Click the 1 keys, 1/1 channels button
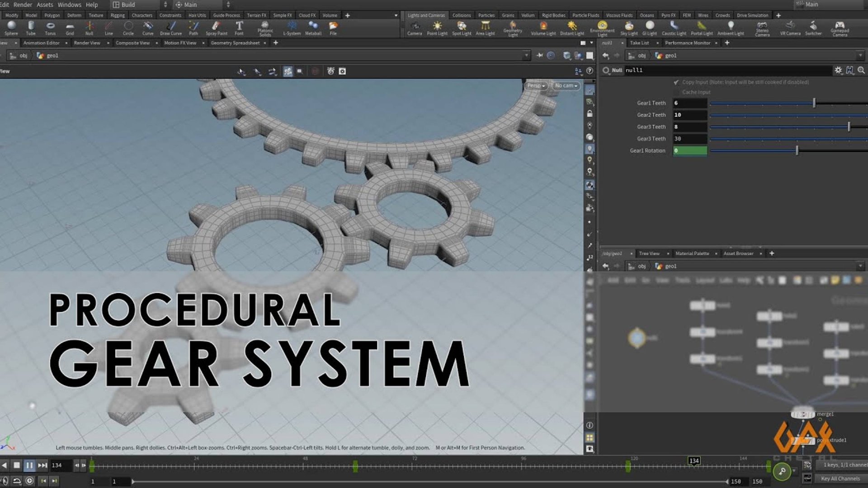This screenshot has width=868, height=488. (x=842, y=465)
